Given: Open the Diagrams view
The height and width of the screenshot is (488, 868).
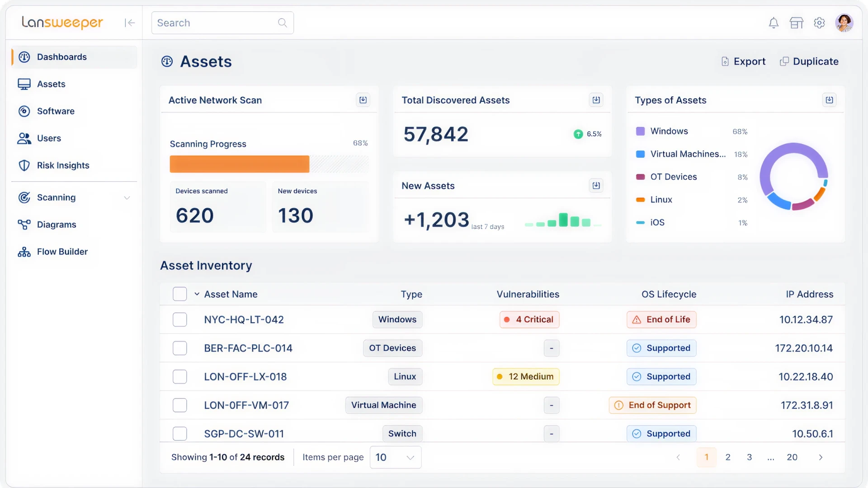Looking at the screenshot, I should click(x=56, y=225).
